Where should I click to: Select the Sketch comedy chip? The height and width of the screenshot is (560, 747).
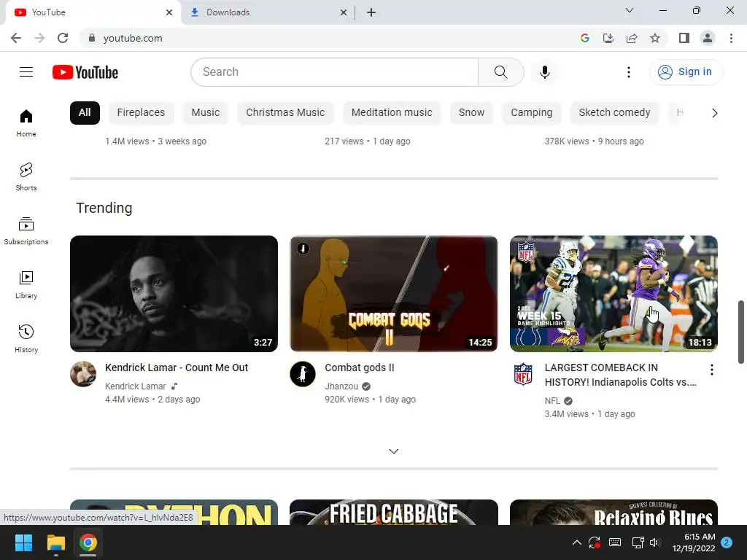point(614,112)
